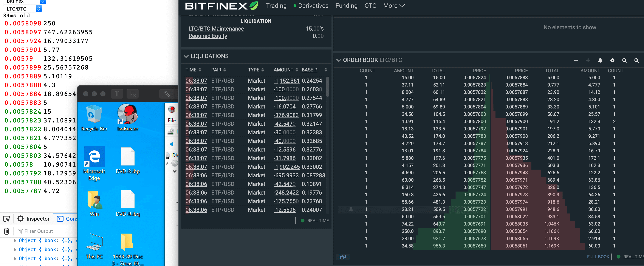The height and width of the screenshot is (266, 644).
Task: Open the 1988-89 Disc 3 folder
Action: point(127,249)
